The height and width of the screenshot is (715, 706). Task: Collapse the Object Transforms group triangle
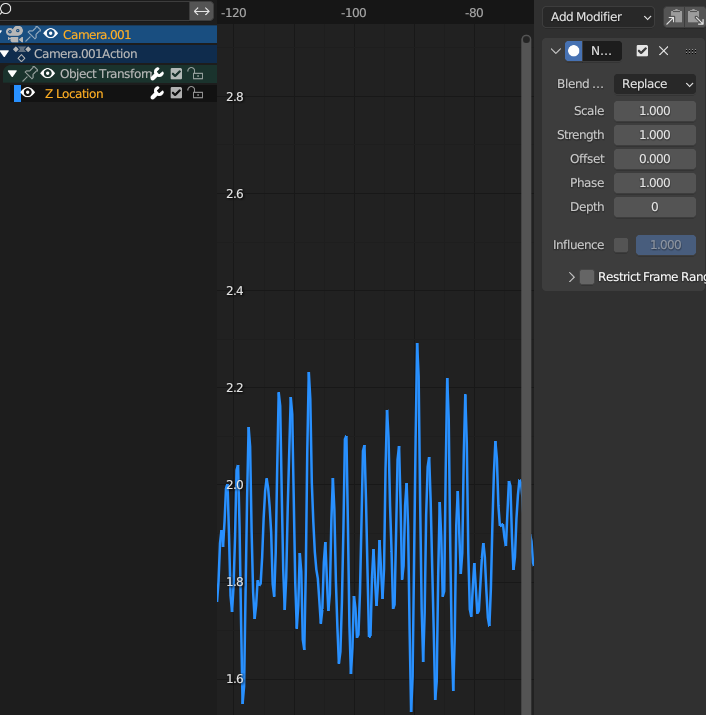click(12, 74)
